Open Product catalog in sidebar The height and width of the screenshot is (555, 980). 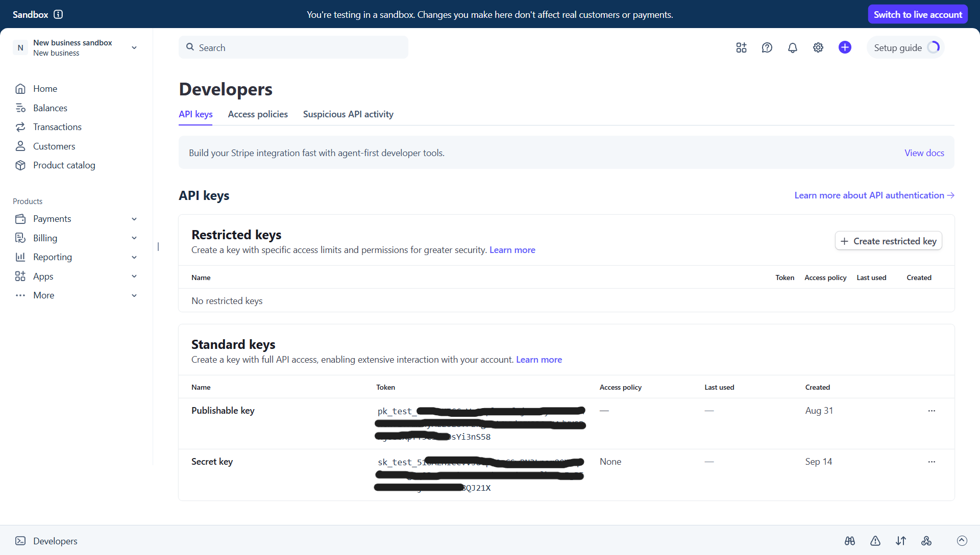click(x=64, y=165)
